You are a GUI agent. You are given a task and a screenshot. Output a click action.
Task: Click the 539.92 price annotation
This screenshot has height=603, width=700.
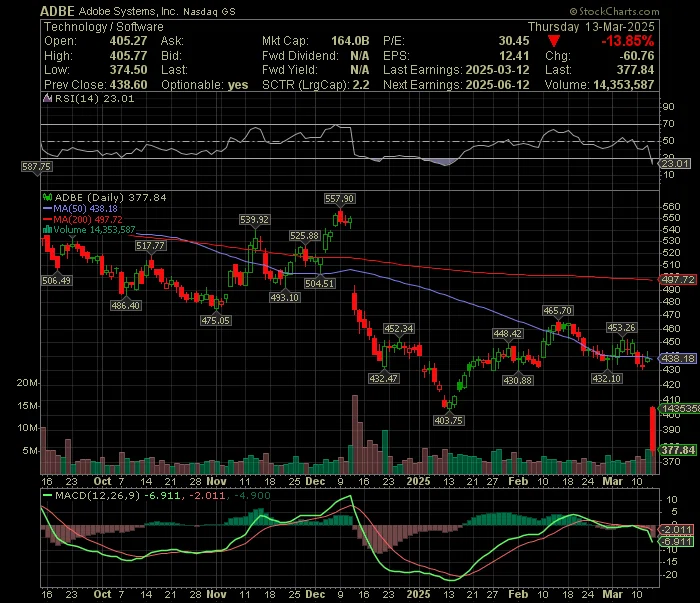pos(254,220)
